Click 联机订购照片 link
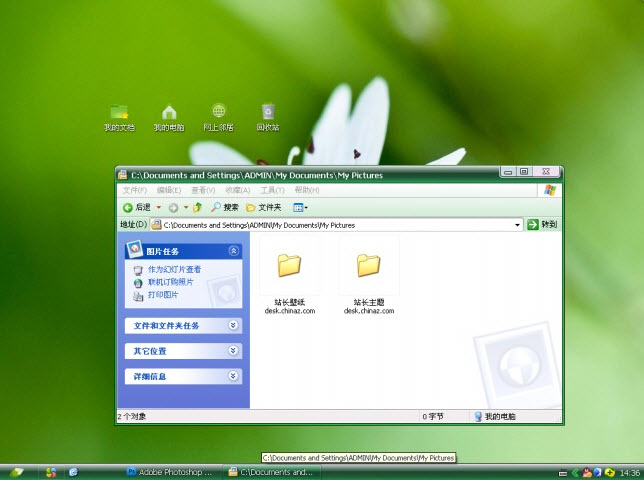Image resolution: width=644 pixels, height=480 pixels. coord(170,282)
